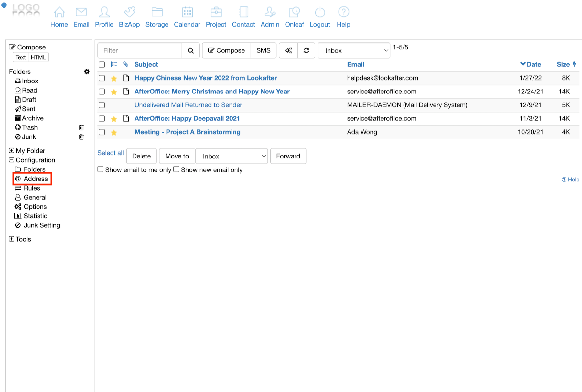This screenshot has height=392, width=582.
Task: Click the Folders gear icon in sidebar
Action: tap(86, 71)
